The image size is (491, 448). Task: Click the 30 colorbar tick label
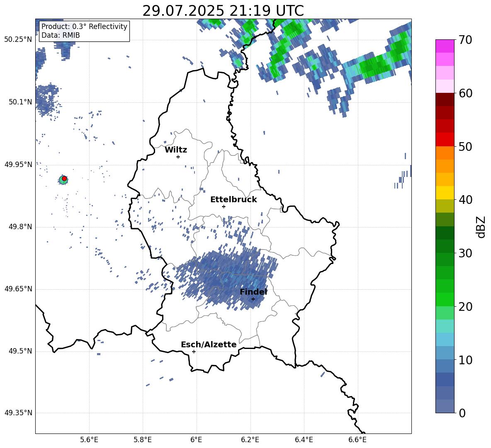click(465, 253)
